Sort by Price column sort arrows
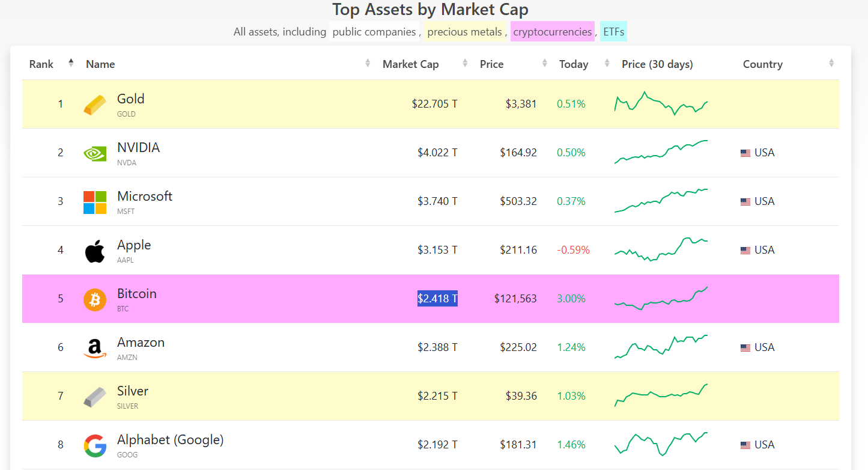The width and height of the screenshot is (868, 470). click(x=545, y=63)
